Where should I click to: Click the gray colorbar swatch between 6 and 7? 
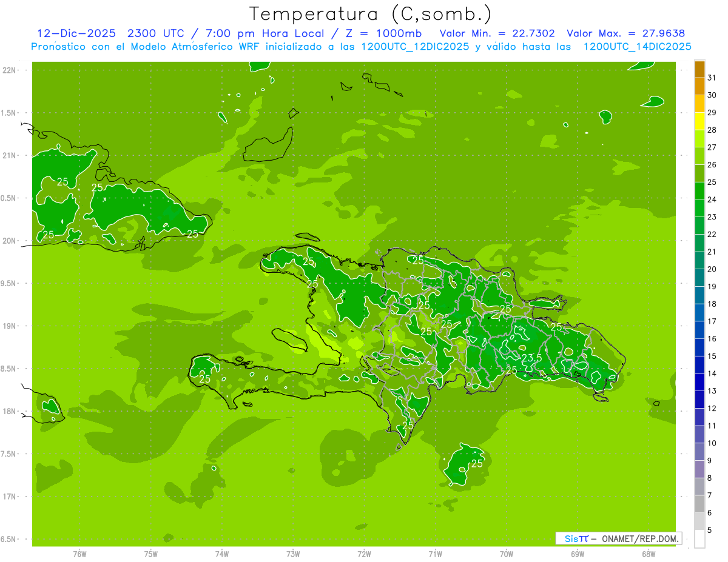699,504
